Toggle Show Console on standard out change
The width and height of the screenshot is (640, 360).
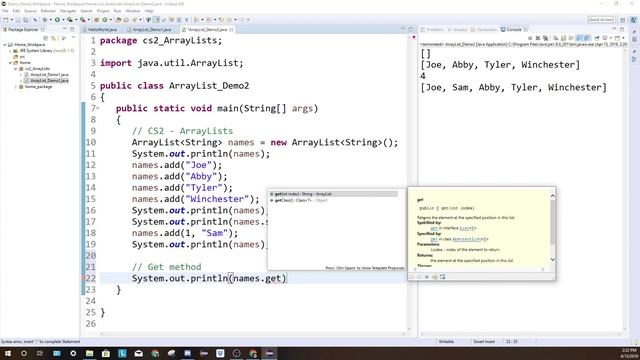click(x=580, y=38)
